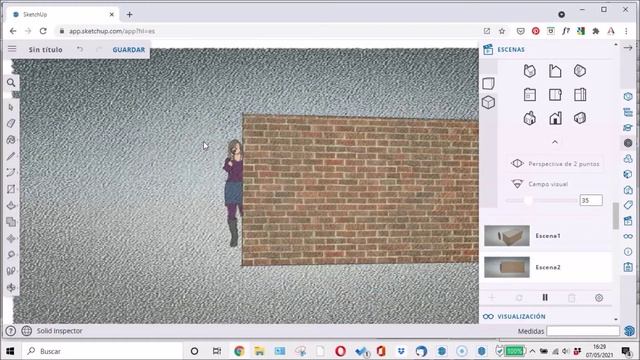This screenshot has width=640, height=360.
Task: Choose the bottom-right house view icon
Action: (x=580, y=118)
